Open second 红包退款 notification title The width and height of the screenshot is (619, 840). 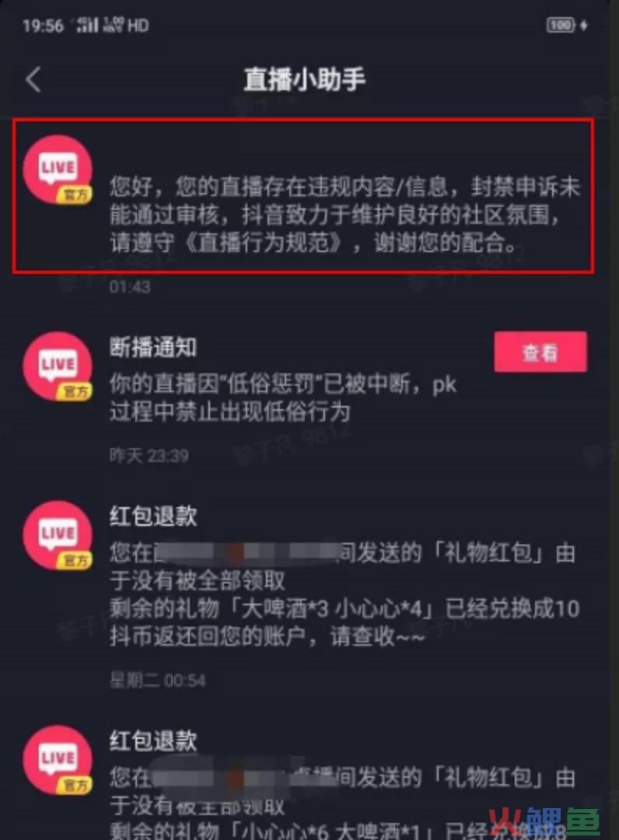(153, 741)
